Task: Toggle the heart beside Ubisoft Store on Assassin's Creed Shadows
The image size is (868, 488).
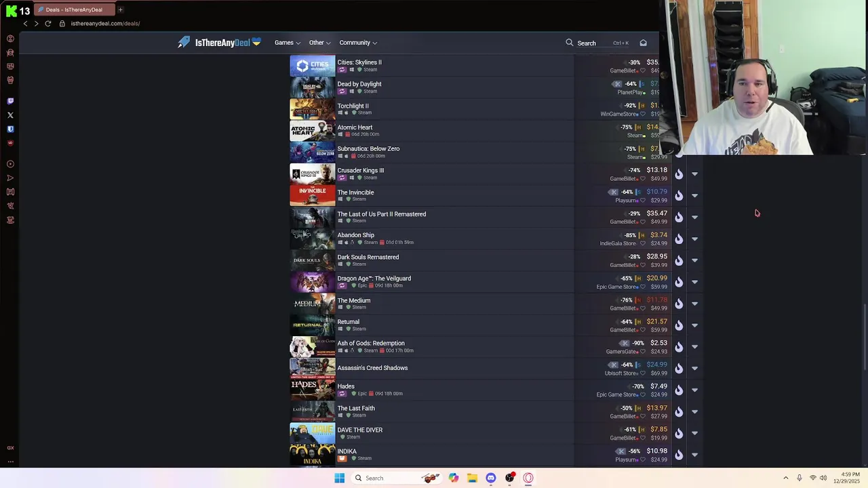Action: tap(643, 373)
